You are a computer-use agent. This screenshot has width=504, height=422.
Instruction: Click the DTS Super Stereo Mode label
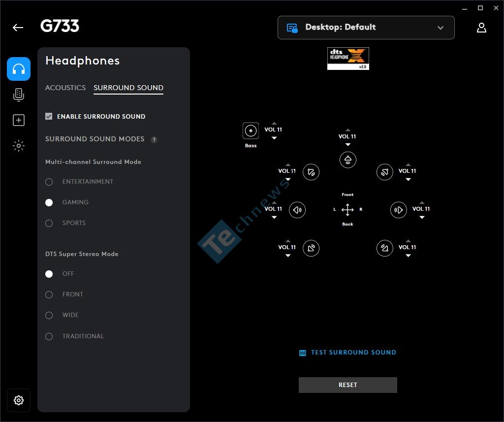82,254
